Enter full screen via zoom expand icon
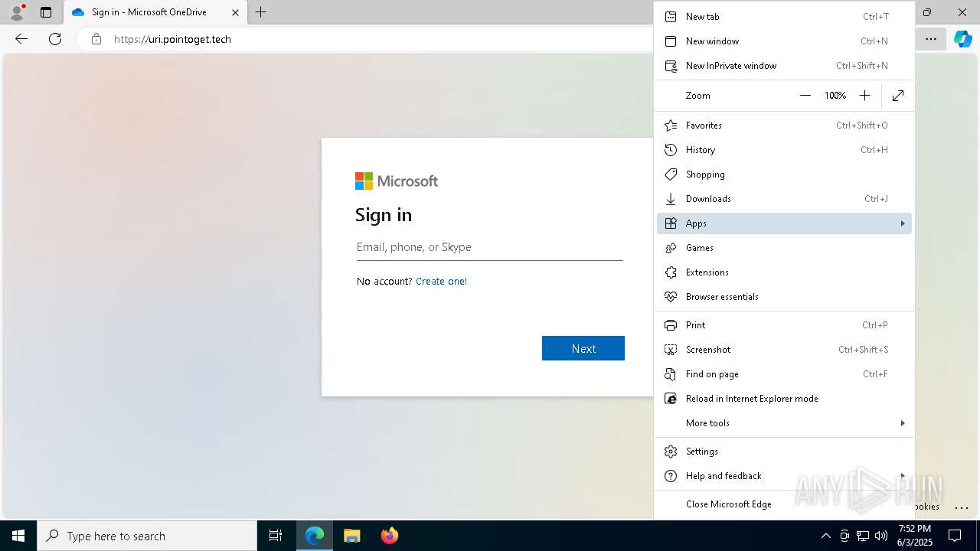 tap(898, 96)
